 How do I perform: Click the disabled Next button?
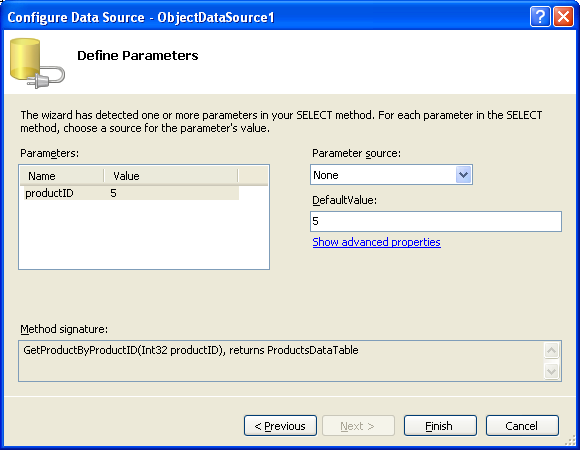tap(358, 426)
